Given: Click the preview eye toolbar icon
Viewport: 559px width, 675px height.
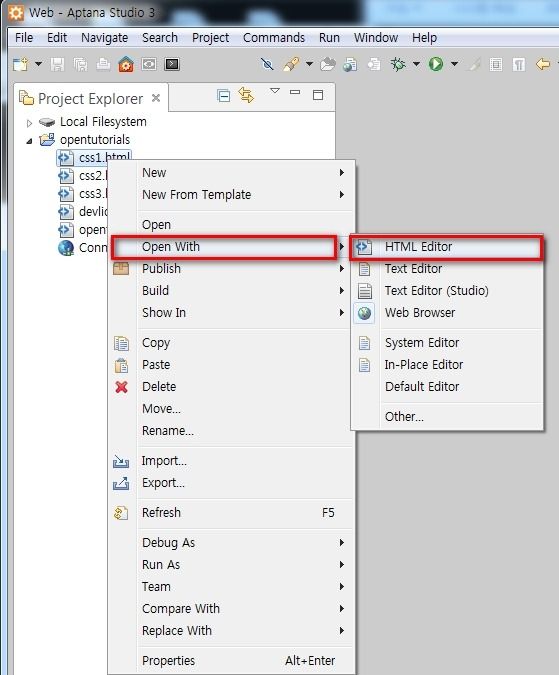Looking at the screenshot, I should coord(149,65).
